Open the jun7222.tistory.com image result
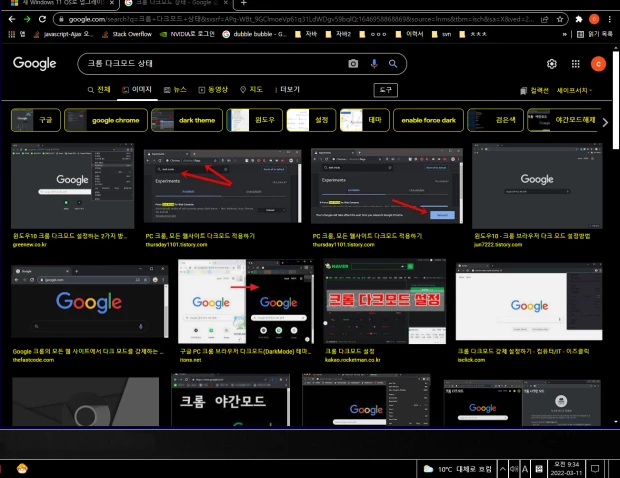The image size is (620, 478). [x=537, y=186]
